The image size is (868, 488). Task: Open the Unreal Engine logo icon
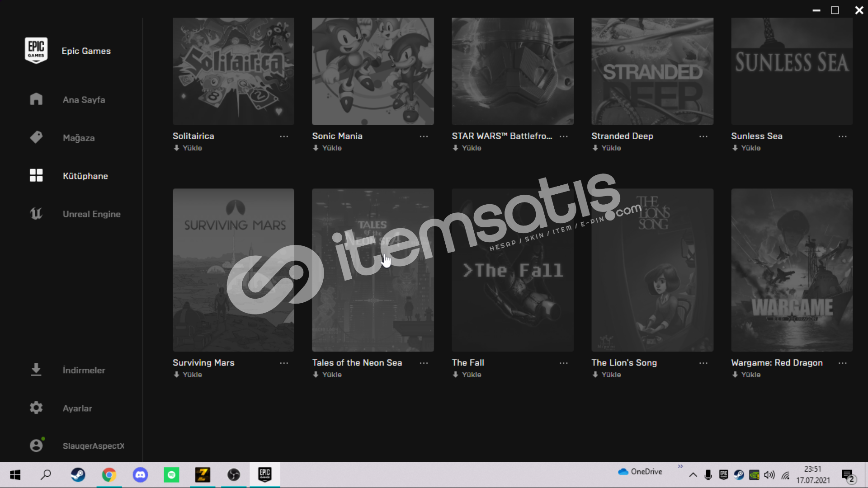36,214
